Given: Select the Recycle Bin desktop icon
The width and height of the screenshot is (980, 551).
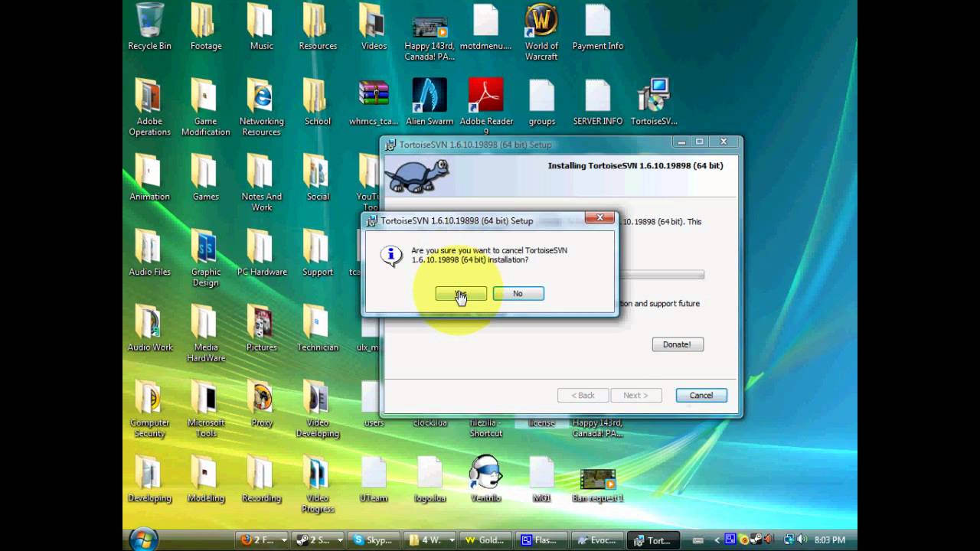Looking at the screenshot, I should [149, 27].
